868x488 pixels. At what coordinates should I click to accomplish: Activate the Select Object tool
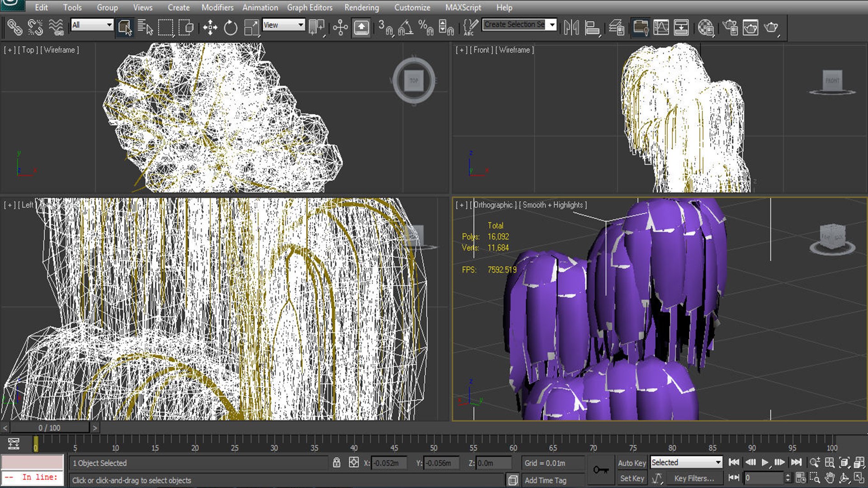click(124, 28)
